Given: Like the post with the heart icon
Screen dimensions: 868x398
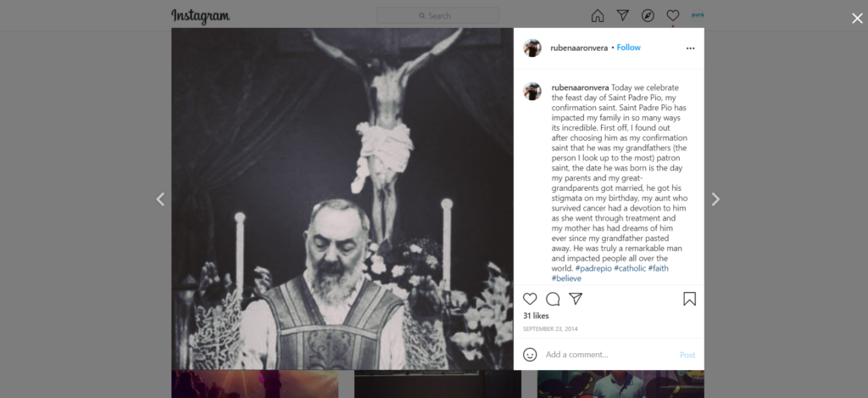Looking at the screenshot, I should pyautogui.click(x=530, y=299).
